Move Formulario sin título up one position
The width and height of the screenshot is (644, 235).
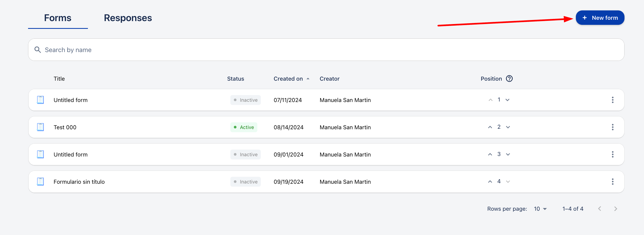pos(490,182)
